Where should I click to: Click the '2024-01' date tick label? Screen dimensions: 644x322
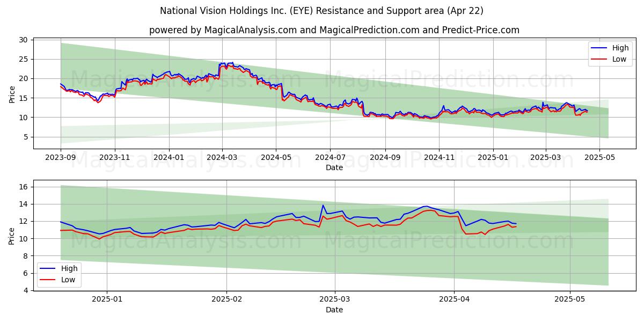169,158
